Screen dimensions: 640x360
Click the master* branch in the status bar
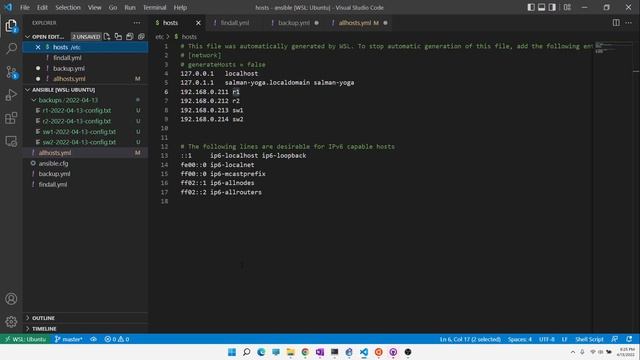(x=69, y=339)
